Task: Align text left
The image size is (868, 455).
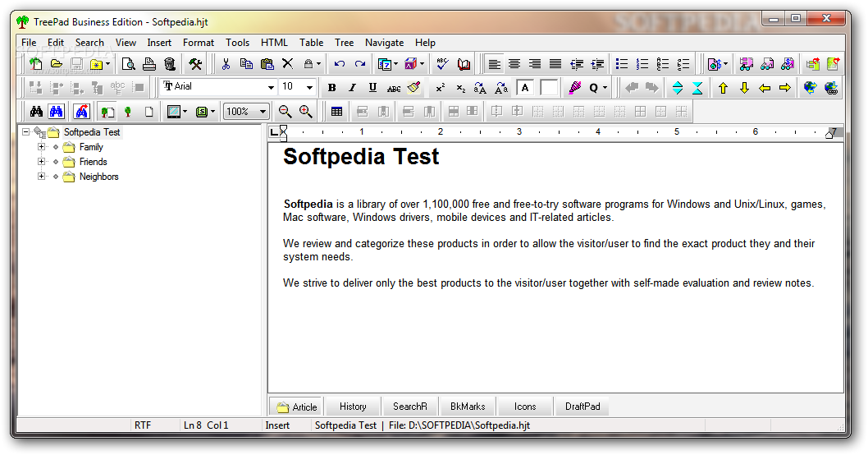Action: pyautogui.click(x=495, y=64)
